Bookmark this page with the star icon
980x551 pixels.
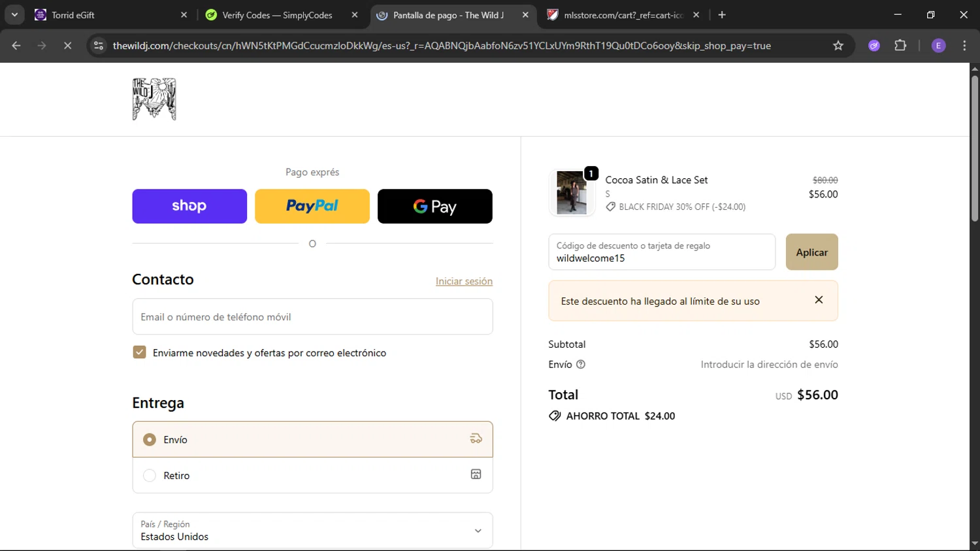click(x=838, y=46)
